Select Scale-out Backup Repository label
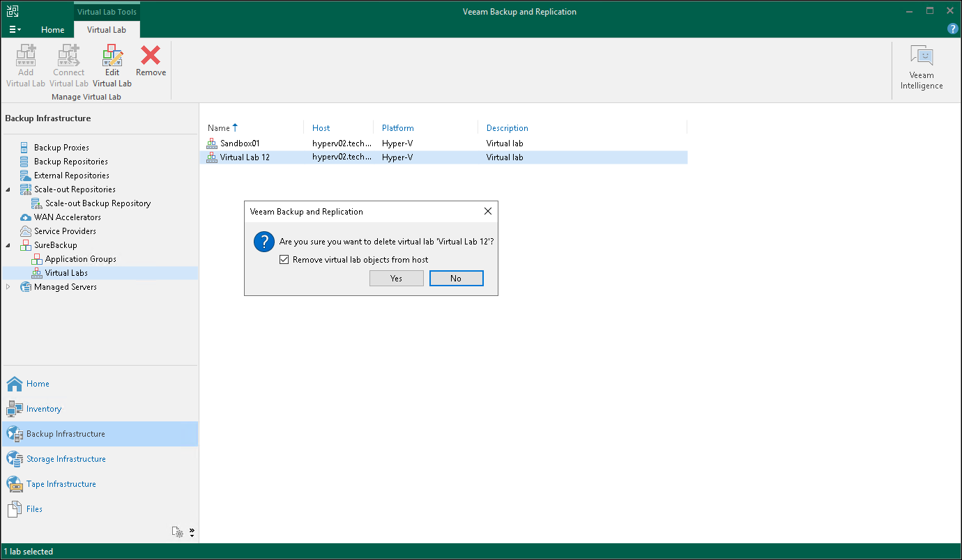The image size is (962, 560). coord(98,203)
